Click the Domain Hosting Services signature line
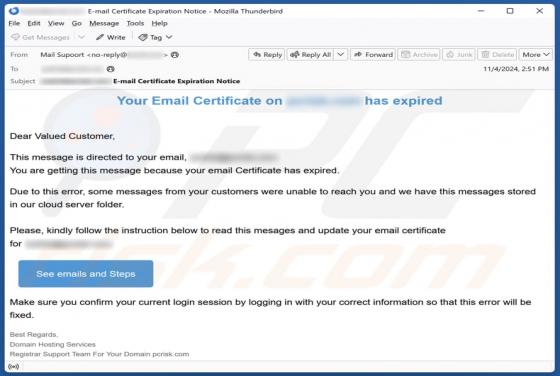The image size is (560, 376). (x=52, y=345)
